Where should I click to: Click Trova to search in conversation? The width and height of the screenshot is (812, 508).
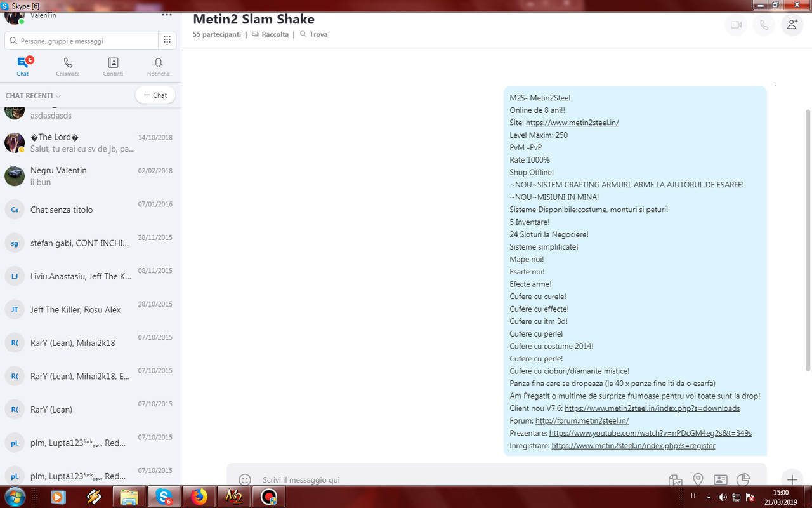314,34
